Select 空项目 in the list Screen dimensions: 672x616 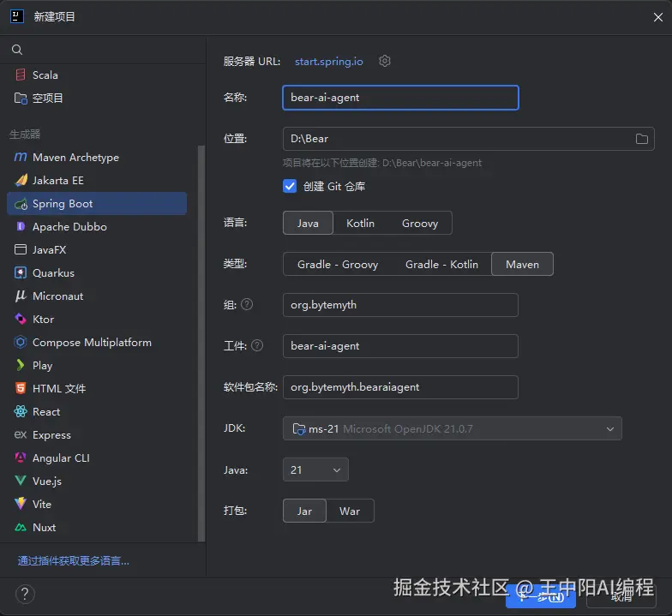97,98
